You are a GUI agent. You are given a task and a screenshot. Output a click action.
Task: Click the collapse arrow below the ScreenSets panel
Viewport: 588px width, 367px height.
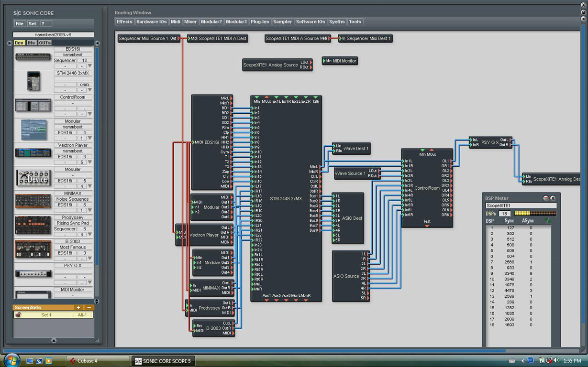click(54, 341)
